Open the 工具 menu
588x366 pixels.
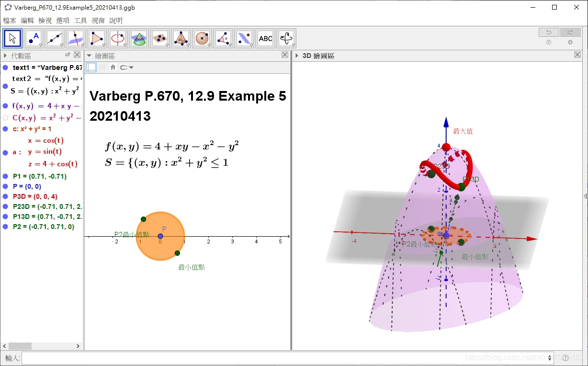click(x=80, y=21)
